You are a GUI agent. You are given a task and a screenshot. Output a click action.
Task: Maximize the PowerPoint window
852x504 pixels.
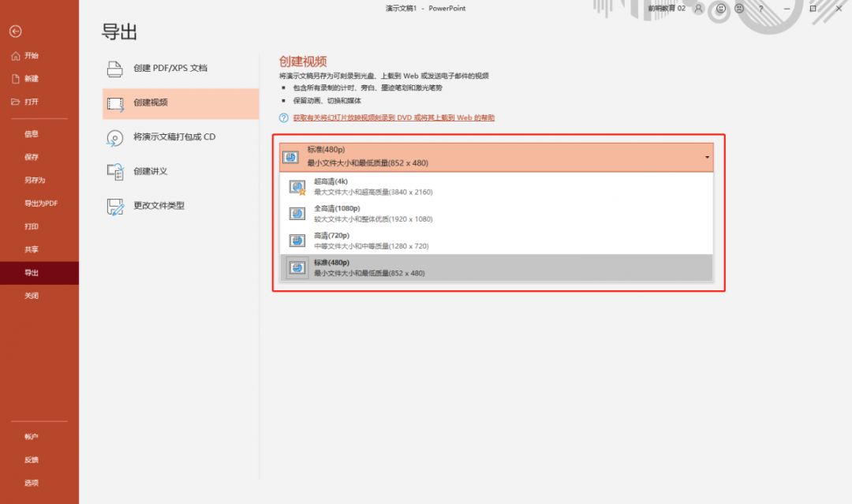[813, 9]
